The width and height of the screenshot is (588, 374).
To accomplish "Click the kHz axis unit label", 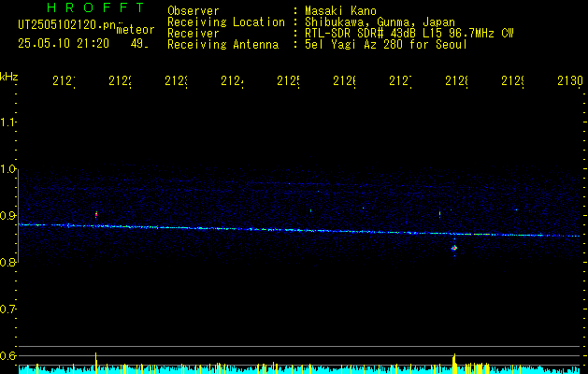I will 9,77.
